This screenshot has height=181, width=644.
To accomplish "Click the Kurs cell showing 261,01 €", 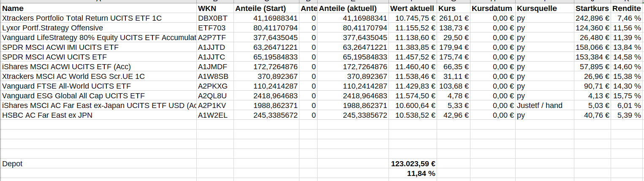I will pos(454,18).
